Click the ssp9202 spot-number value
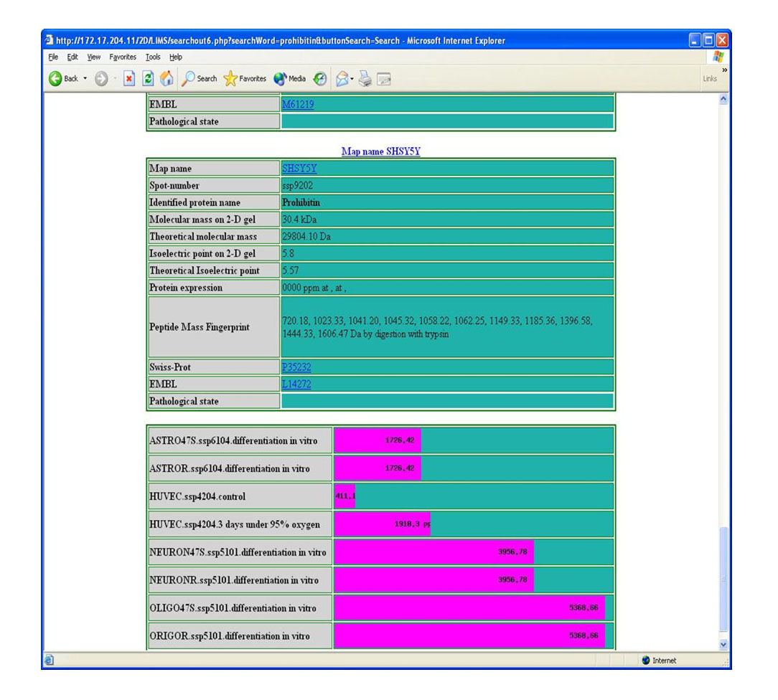The width and height of the screenshot is (778, 700). 297,186
